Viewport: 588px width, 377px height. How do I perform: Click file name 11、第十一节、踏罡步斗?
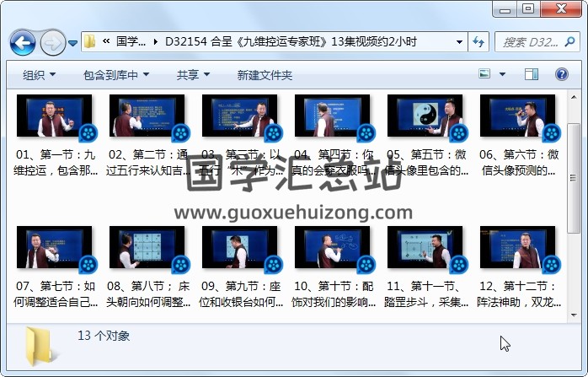pyautogui.click(x=426, y=294)
